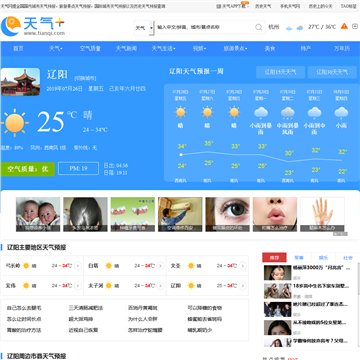Click the arrow icon in 白塔 row

point(160,266)
